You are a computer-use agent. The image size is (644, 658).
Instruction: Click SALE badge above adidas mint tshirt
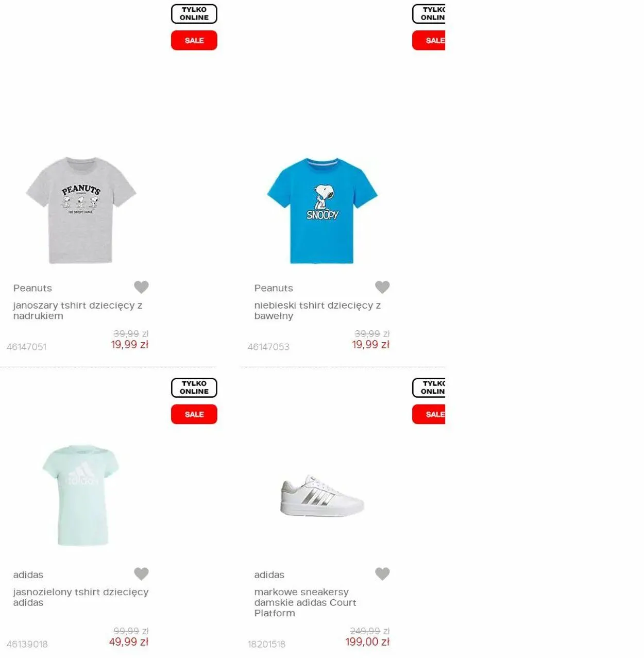pyautogui.click(x=194, y=414)
